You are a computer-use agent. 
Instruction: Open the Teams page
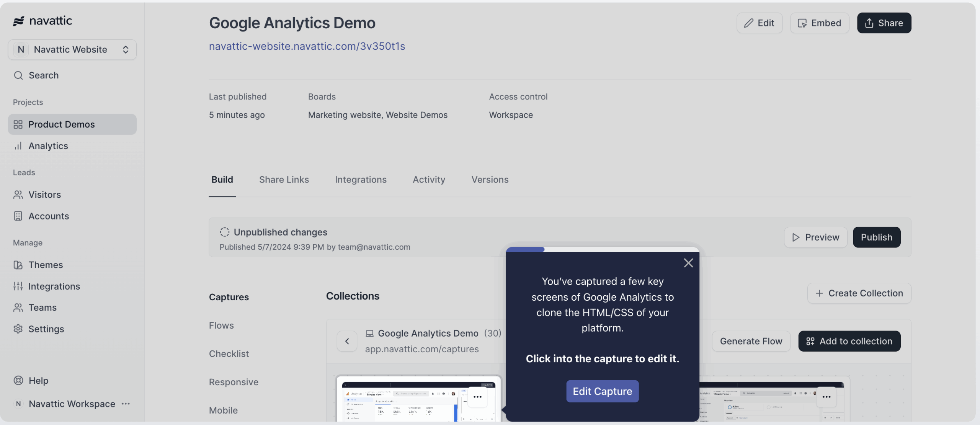pos(42,307)
